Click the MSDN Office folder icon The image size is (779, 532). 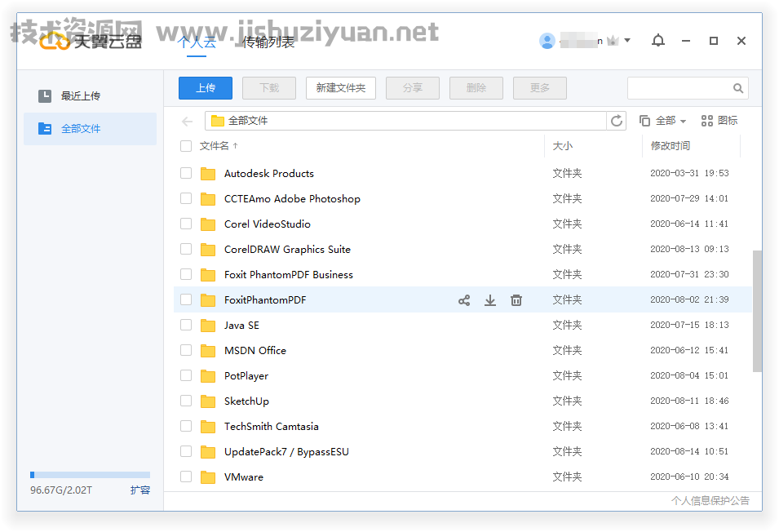pos(208,351)
